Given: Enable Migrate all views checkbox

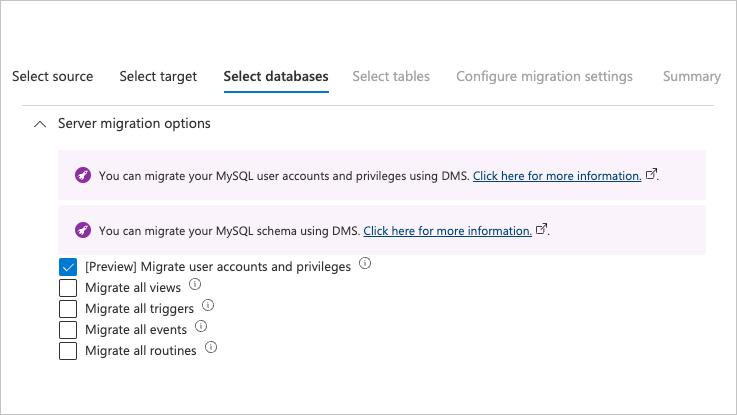Looking at the screenshot, I should tap(68, 288).
